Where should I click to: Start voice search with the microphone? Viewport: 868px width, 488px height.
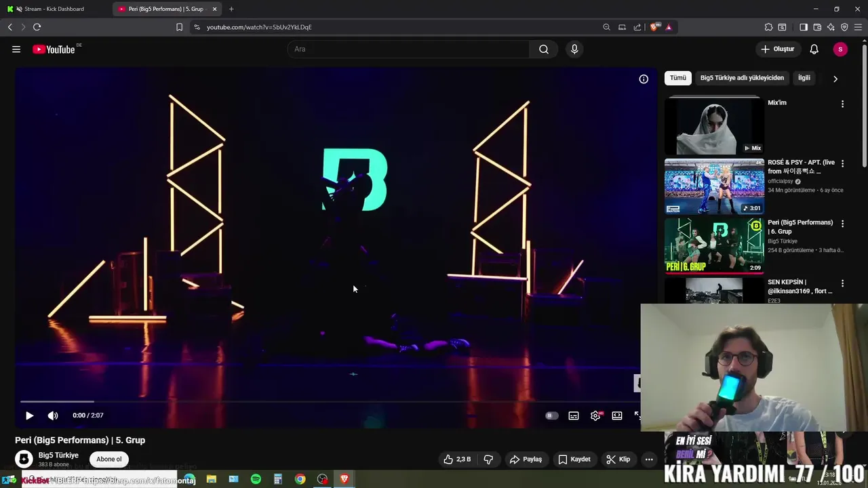click(x=574, y=49)
